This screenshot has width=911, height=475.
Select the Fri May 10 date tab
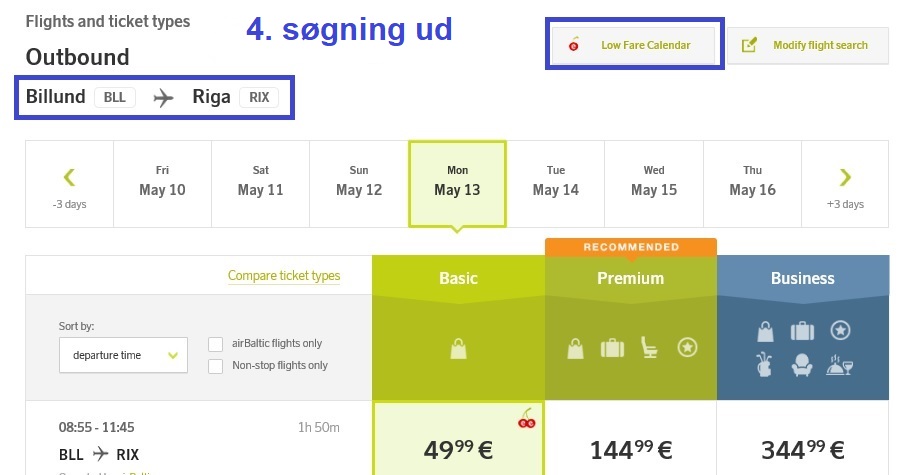point(162,182)
